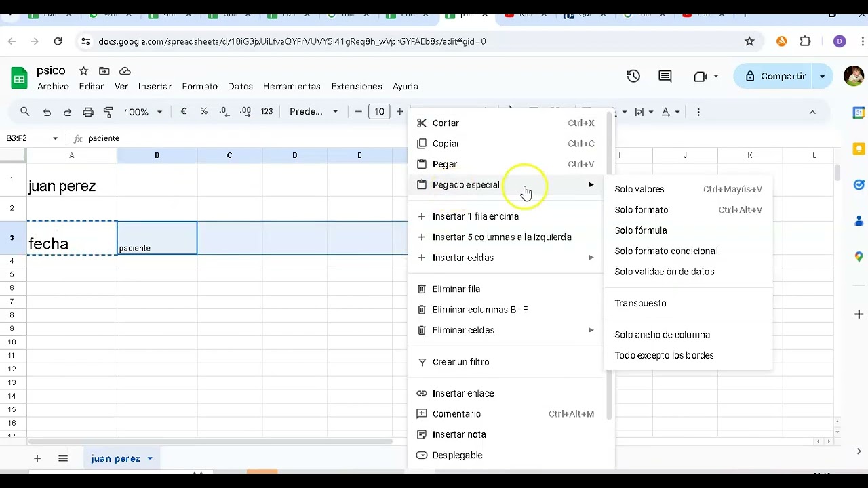Open the Herramientas menu
This screenshot has height=488, width=868.
tap(292, 87)
